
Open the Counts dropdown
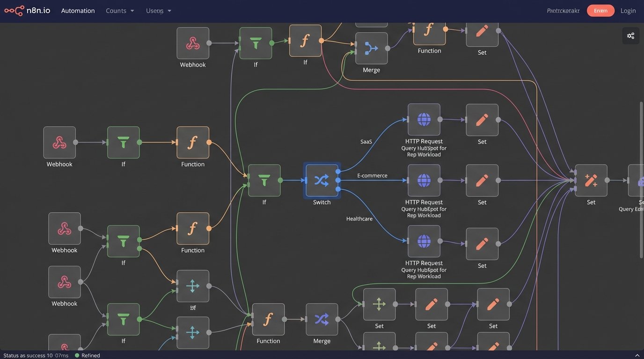[119, 10]
